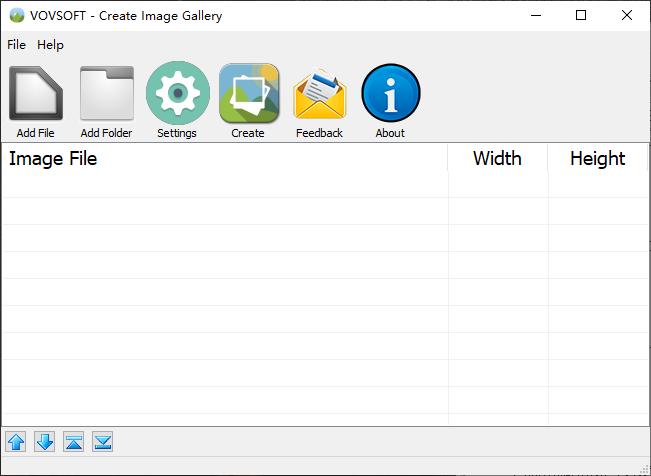Click the Height column header
Viewport: 651px width, 476px height.
coord(597,158)
